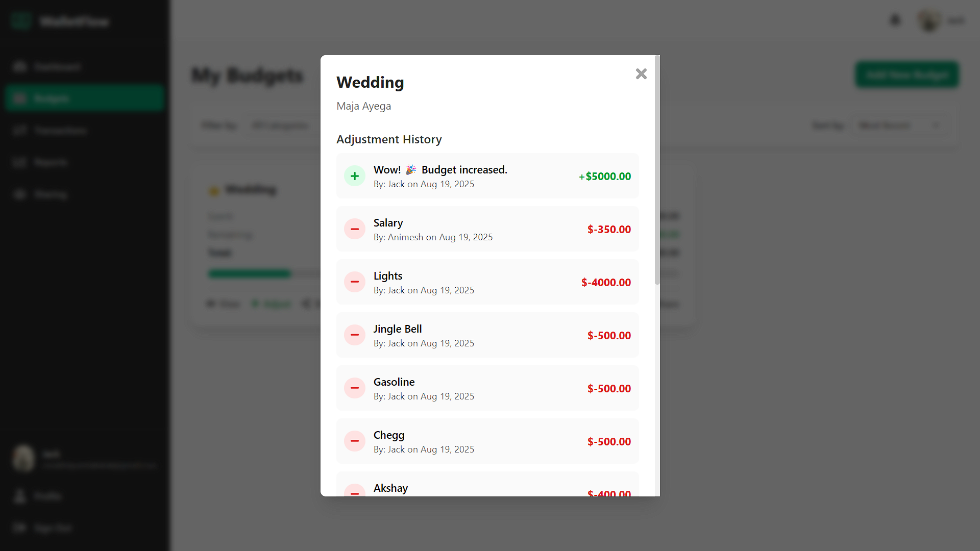The width and height of the screenshot is (980, 551).
Task: Click the minus icon beside Gasoline
Action: 355,388
